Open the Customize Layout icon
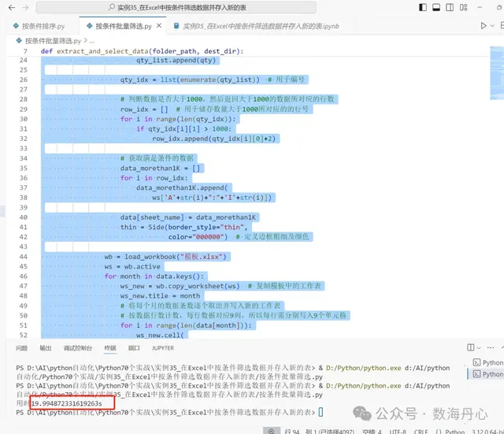The width and height of the screenshot is (504, 434). pyautogui.click(x=464, y=7)
